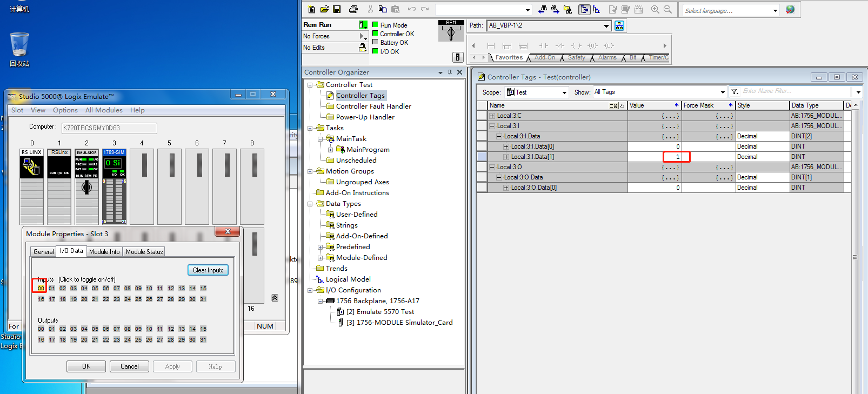Open the Scope dropdown showing Test
Screen dimensions: 868x394
(x=564, y=92)
